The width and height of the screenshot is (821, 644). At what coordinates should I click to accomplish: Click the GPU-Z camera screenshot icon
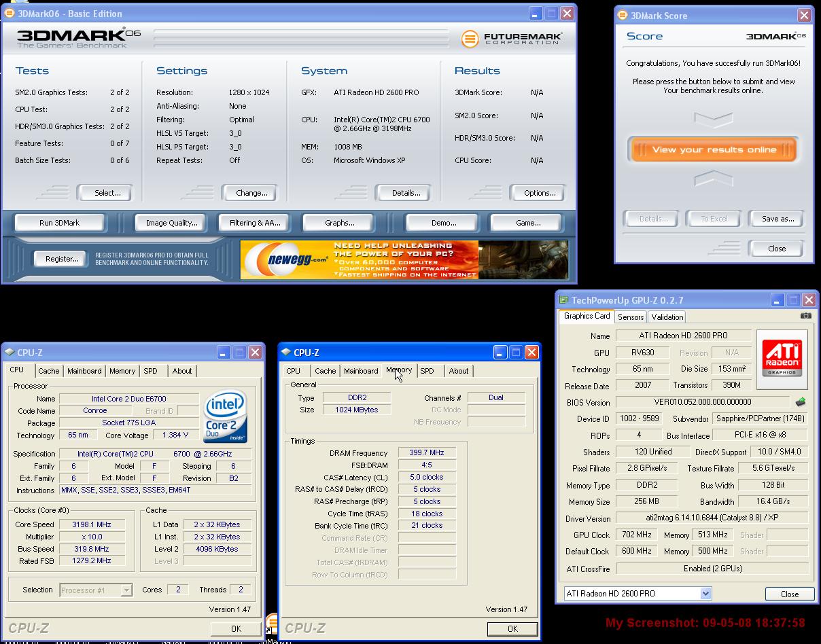[x=806, y=316]
